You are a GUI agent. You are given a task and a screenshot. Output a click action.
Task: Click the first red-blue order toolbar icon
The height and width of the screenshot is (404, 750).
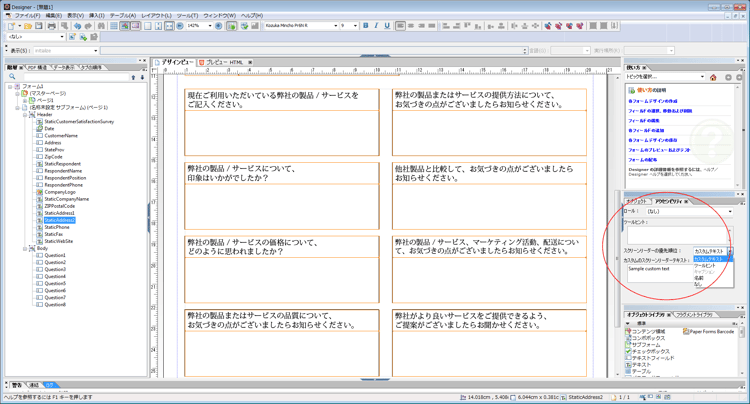pyautogui.click(x=548, y=26)
